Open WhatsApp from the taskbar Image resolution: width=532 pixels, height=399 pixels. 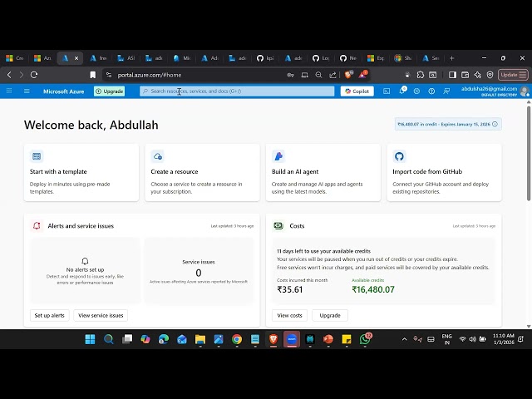point(365,339)
